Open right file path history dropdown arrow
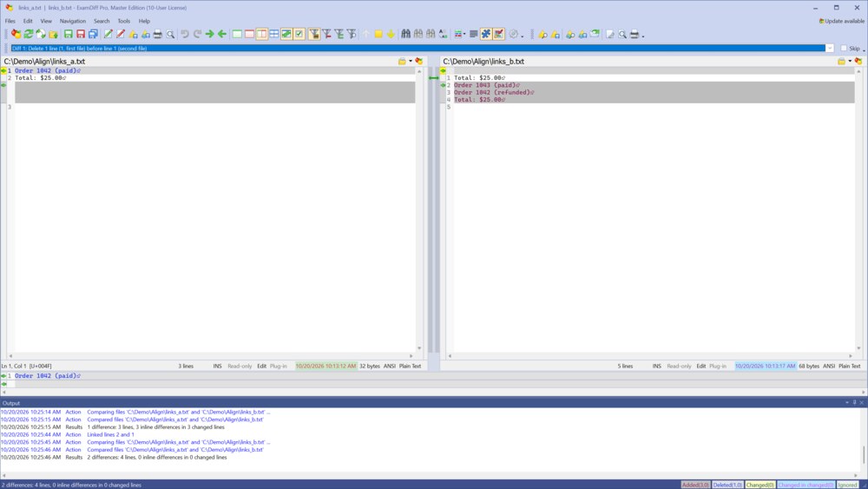This screenshot has width=868, height=489. 850,62
